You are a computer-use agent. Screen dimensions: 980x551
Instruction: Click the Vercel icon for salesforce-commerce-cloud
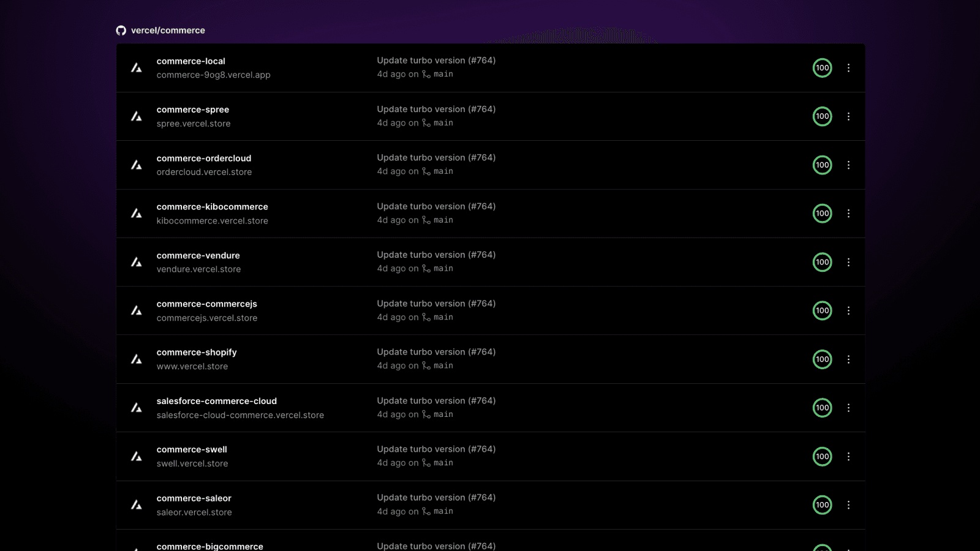click(x=136, y=408)
